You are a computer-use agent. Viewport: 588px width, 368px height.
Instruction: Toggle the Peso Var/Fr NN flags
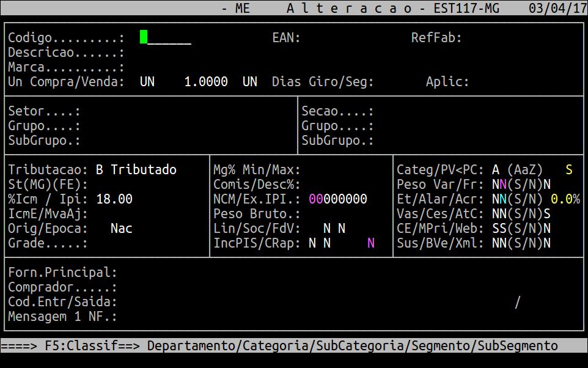pyautogui.click(x=499, y=185)
